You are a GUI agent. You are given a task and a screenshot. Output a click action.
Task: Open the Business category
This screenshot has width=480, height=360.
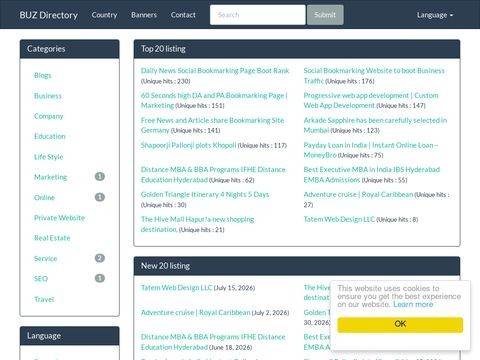(48, 96)
